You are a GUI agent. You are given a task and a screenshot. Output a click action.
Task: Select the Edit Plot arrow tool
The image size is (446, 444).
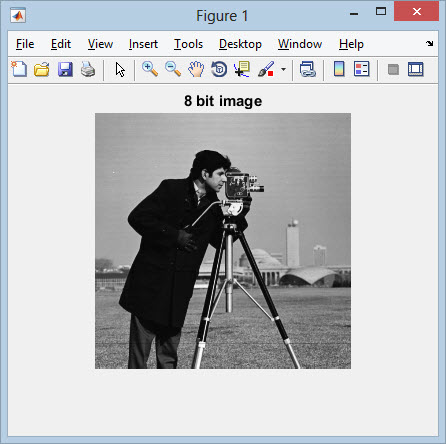(120, 70)
